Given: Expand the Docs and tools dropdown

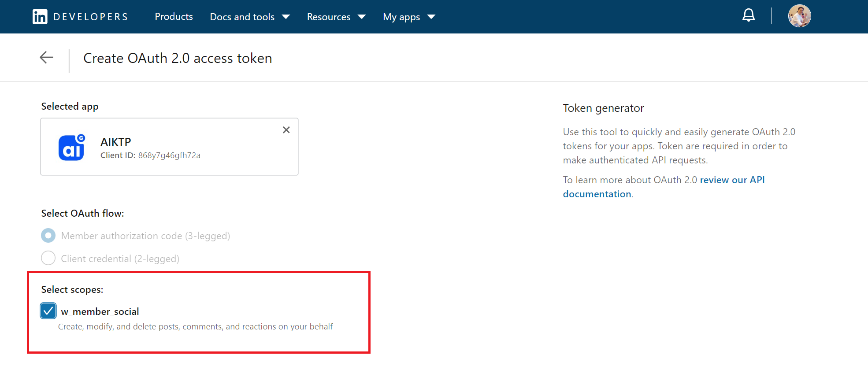Looking at the screenshot, I should (249, 17).
